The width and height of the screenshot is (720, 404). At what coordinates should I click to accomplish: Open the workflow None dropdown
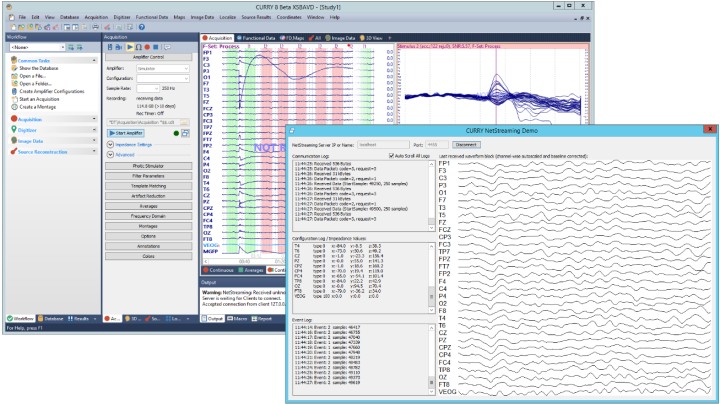tap(38, 47)
